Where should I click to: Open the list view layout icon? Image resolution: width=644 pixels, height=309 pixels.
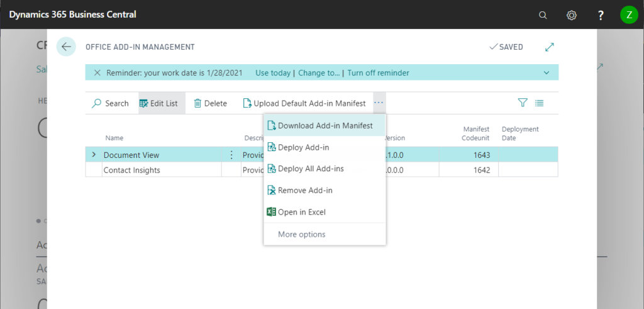point(539,103)
